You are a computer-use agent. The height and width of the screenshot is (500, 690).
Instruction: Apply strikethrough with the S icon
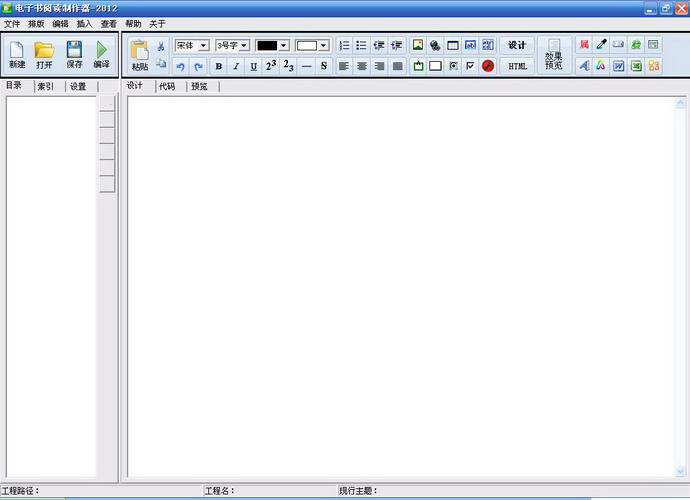point(323,66)
